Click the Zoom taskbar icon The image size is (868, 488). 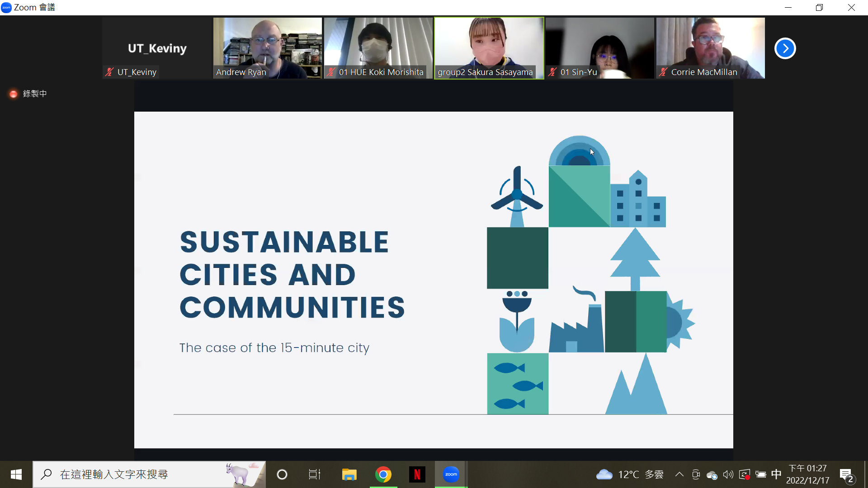coord(451,474)
